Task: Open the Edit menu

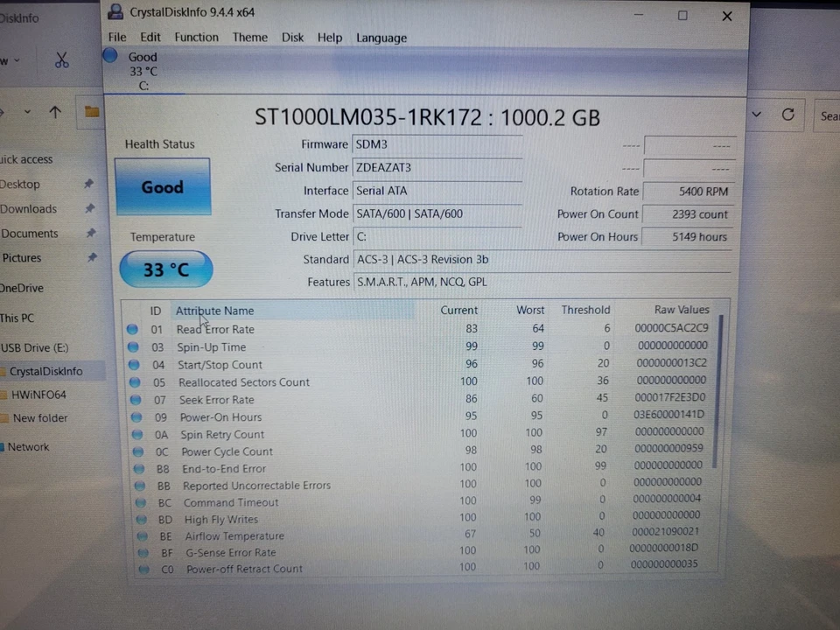Action: coord(150,37)
